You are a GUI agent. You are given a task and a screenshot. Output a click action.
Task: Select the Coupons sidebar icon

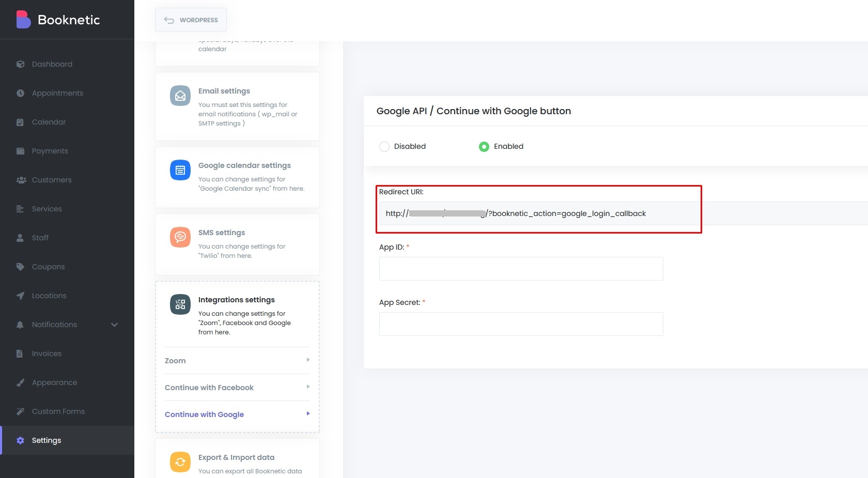tap(20, 267)
